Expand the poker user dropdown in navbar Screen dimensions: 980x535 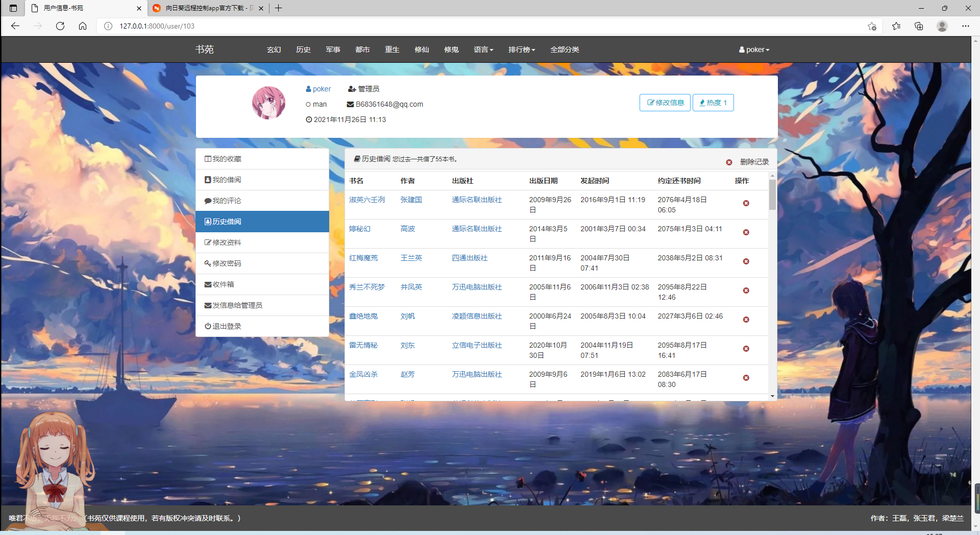(754, 50)
